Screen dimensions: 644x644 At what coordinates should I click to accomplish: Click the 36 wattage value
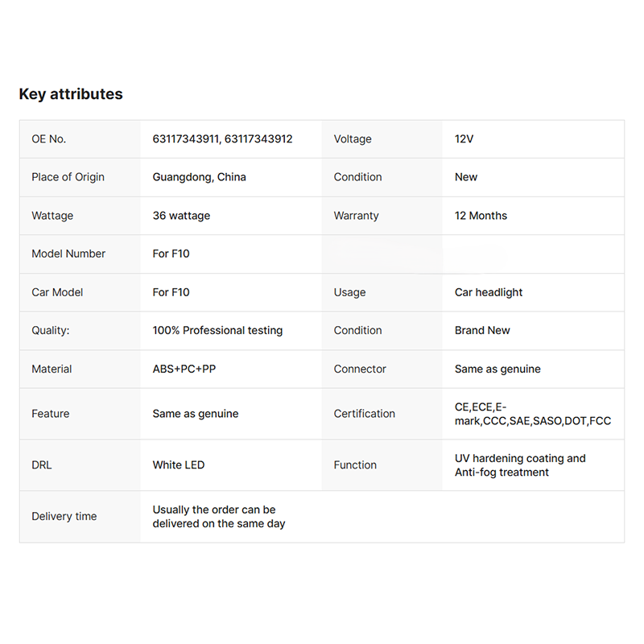[182, 216]
